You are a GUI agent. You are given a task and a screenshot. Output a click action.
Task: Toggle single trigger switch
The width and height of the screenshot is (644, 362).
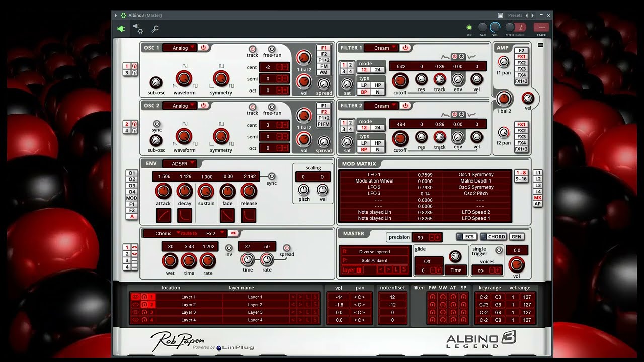coord(499,250)
